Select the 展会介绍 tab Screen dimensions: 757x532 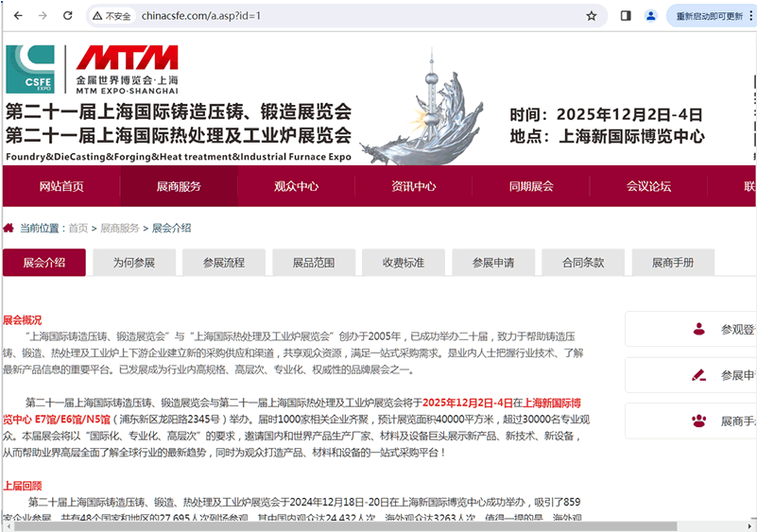pos(44,263)
